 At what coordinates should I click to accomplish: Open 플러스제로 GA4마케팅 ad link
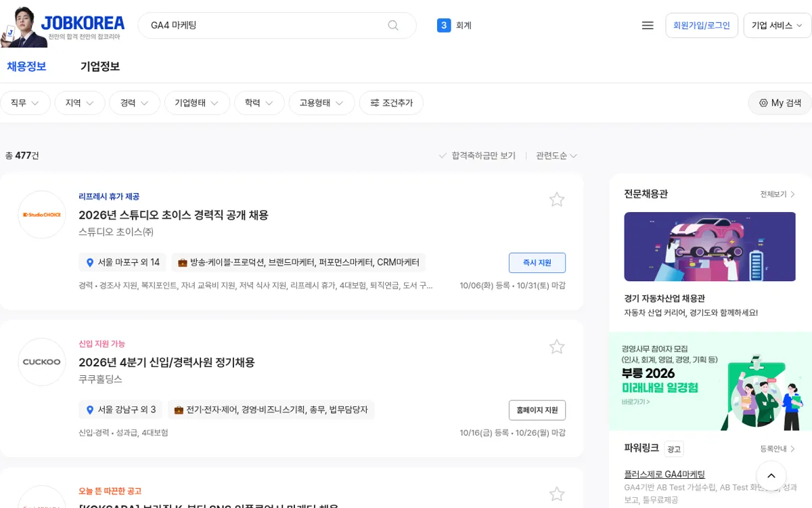point(664,474)
